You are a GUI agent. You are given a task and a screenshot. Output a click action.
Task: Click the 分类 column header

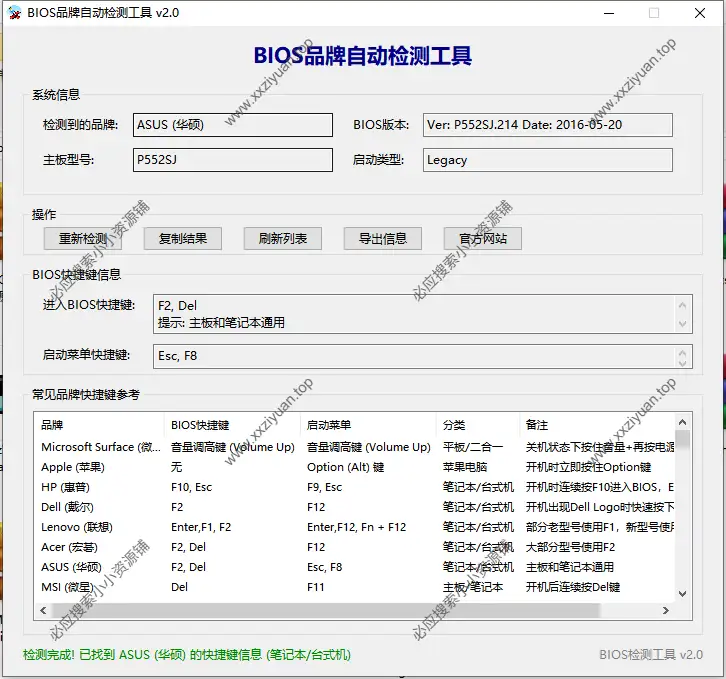pyautogui.click(x=476, y=425)
